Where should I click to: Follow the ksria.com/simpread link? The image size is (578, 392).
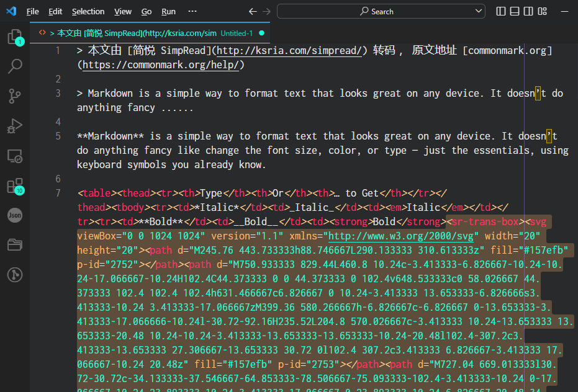(x=289, y=50)
